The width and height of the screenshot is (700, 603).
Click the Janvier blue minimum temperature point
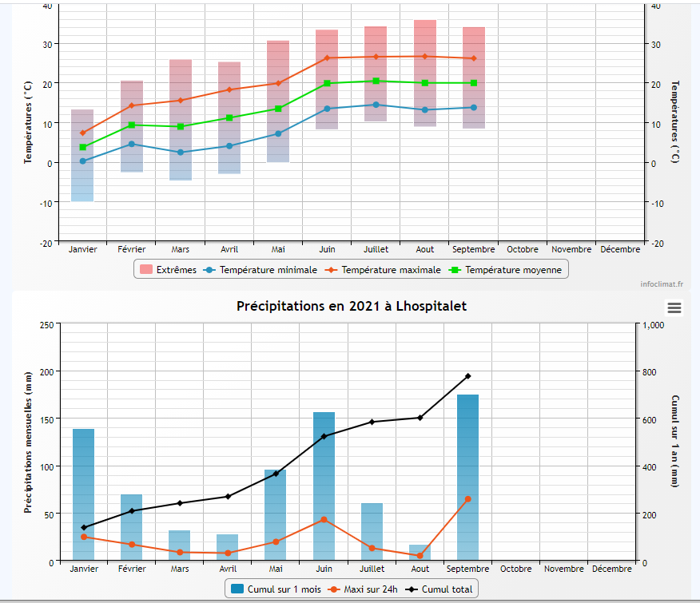[x=82, y=161]
